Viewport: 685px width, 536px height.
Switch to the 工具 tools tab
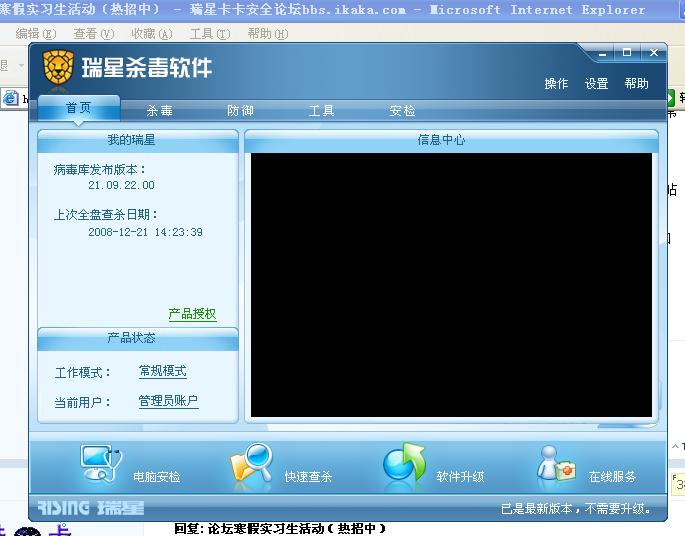[x=322, y=111]
